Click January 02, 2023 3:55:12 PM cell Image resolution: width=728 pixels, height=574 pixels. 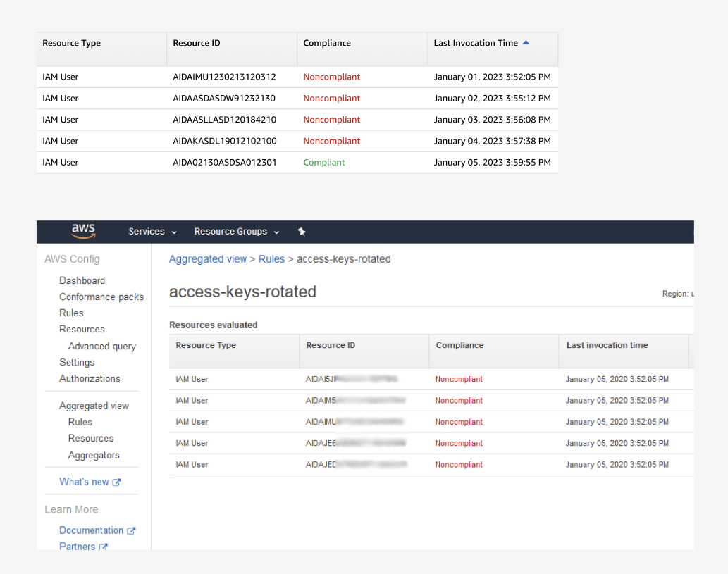click(x=492, y=99)
